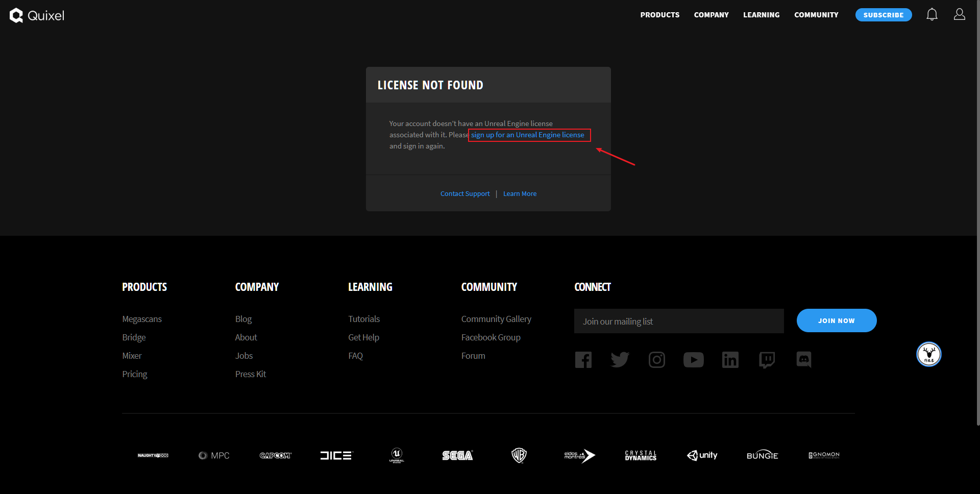Click the Subscribe button
980x494 pixels.
(x=884, y=15)
